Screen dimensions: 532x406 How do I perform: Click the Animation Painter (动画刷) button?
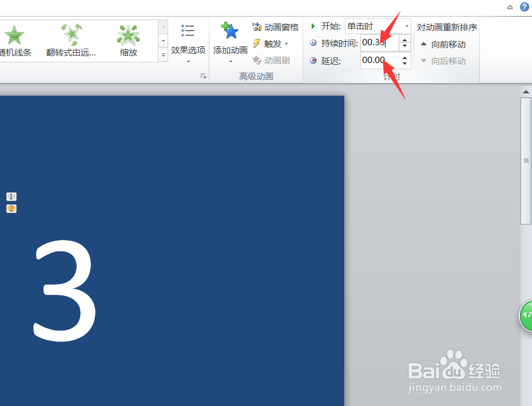click(271, 61)
